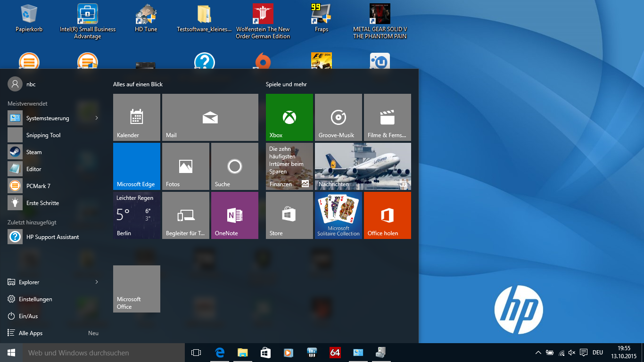Expand the Systemsteuerung jump list arrow
644x362 pixels.
click(x=97, y=118)
